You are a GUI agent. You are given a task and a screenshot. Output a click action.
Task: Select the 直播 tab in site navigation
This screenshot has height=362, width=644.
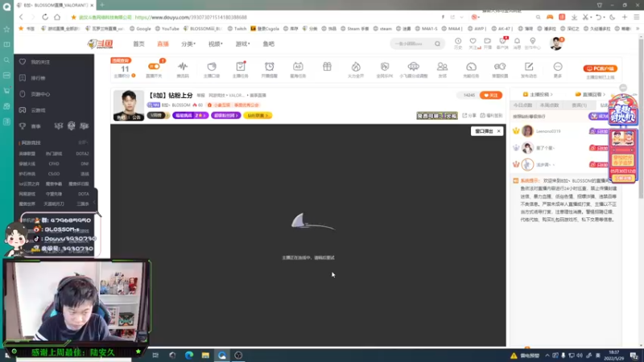click(x=163, y=44)
